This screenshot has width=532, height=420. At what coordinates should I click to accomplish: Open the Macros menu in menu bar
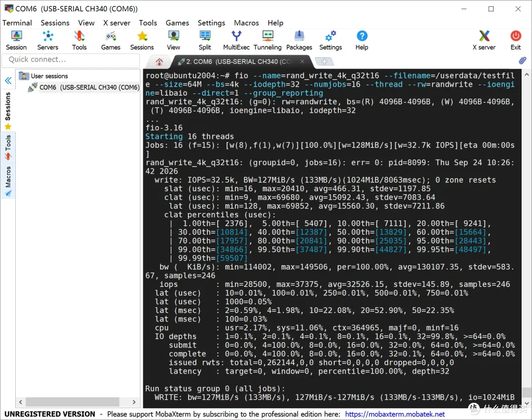(246, 23)
